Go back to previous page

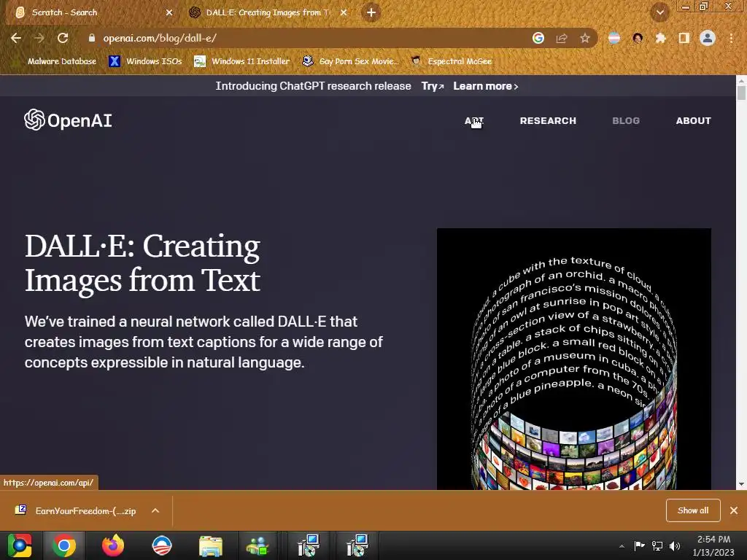click(x=16, y=38)
